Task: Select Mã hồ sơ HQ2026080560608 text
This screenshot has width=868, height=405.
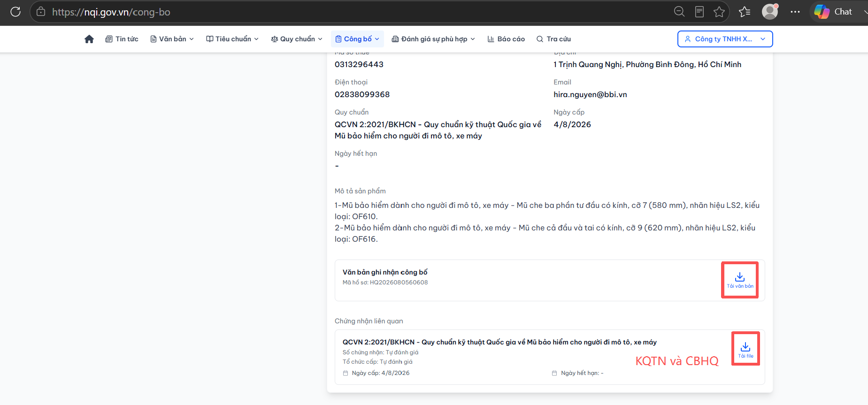Action: [x=385, y=283]
